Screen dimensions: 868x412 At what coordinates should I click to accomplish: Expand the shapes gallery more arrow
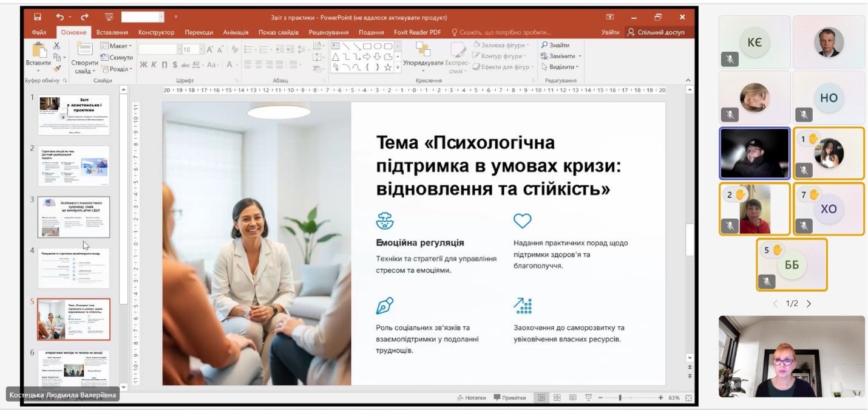point(398,68)
